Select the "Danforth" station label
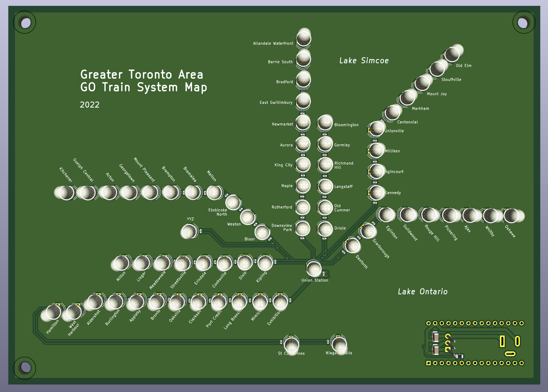Image resolution: width=548 pixels, height=392 pixels. click(x=362, y=262)
